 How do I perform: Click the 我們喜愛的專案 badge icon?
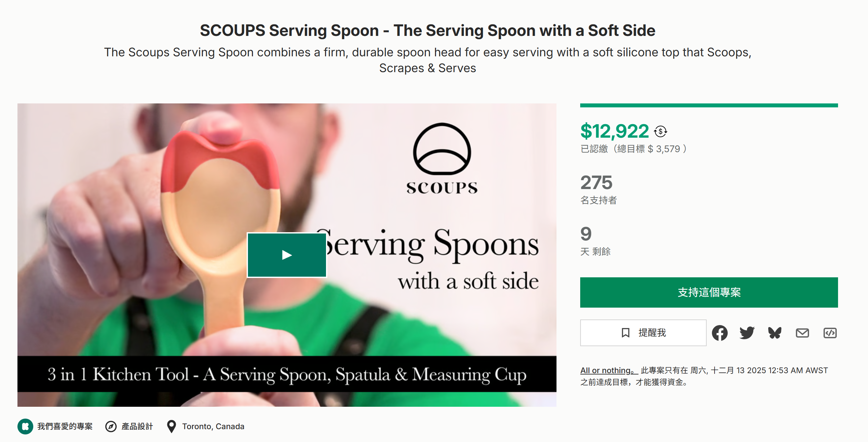coord(25,427)
